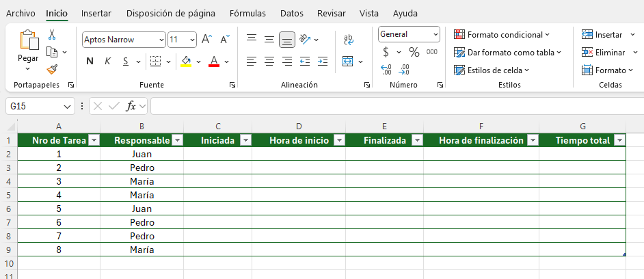Switch to the Vista tab
This screenshot has height=279, width=644.
click(368, 13)
